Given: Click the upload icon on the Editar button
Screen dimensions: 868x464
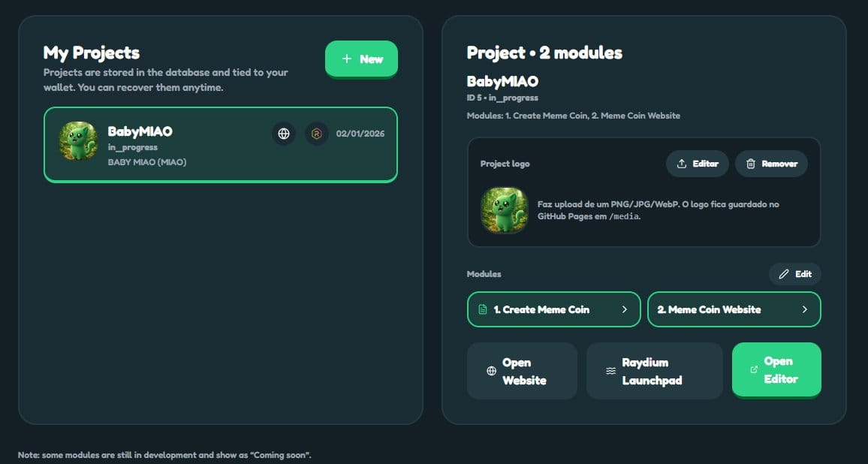Looking at the screenshot, I should click(682, 164).
